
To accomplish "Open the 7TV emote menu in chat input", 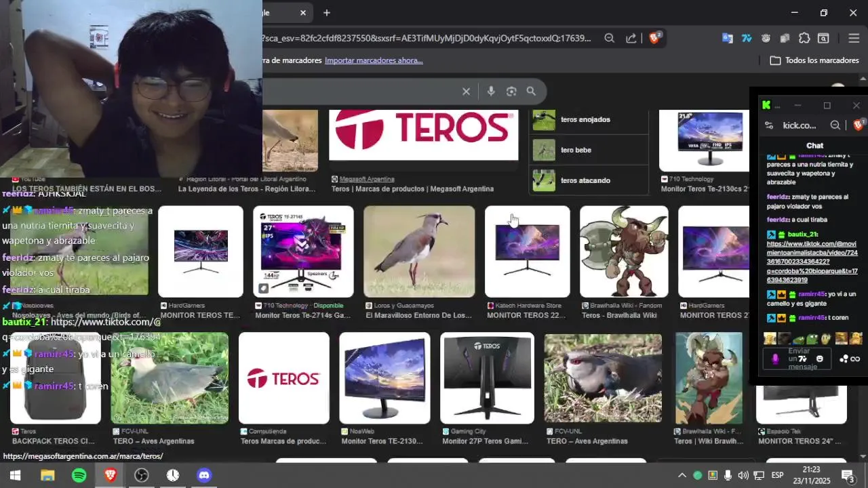I will tap(802, 359).
